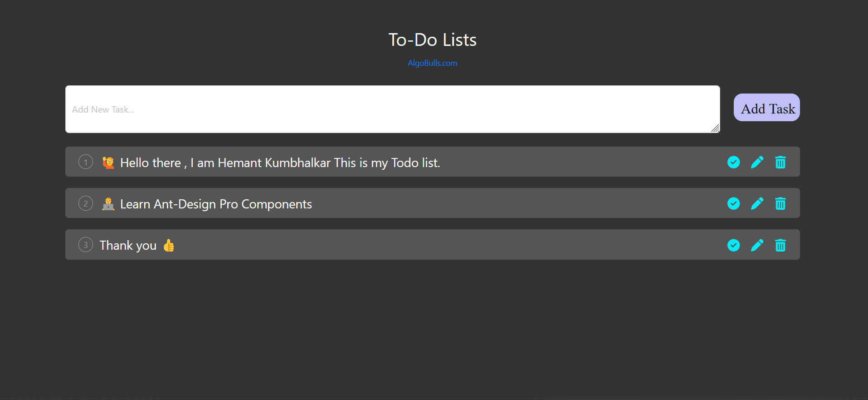Screen dimensions: 868x400
Task: Click the edit pencil for the Hemant Kumbhalkar task
Action: tap(757, 162)
